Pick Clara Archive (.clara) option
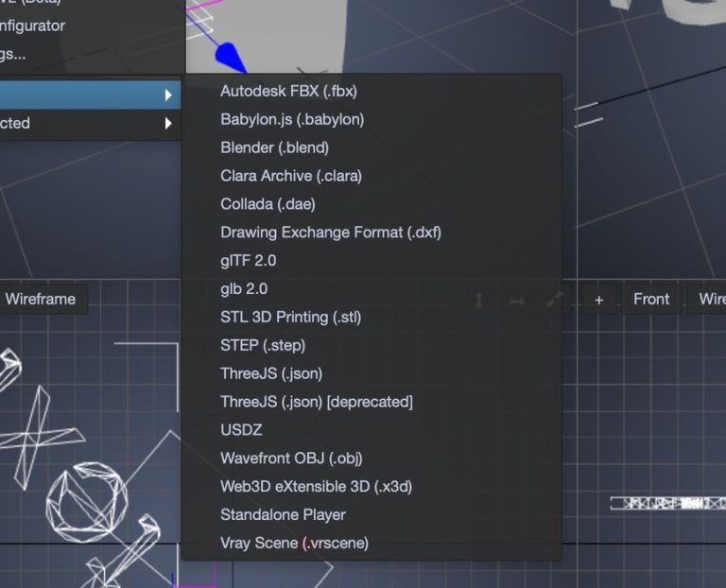 coord(291,176)
